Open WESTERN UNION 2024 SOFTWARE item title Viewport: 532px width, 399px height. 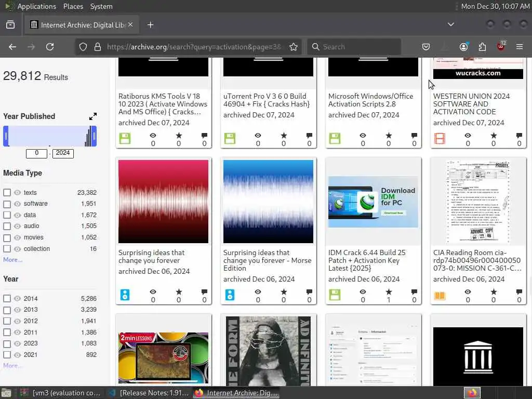pyautogui.click(x=471, y=104)
